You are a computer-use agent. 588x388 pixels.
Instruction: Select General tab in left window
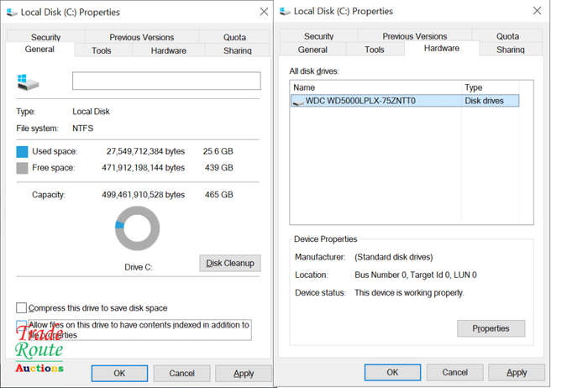39,49
